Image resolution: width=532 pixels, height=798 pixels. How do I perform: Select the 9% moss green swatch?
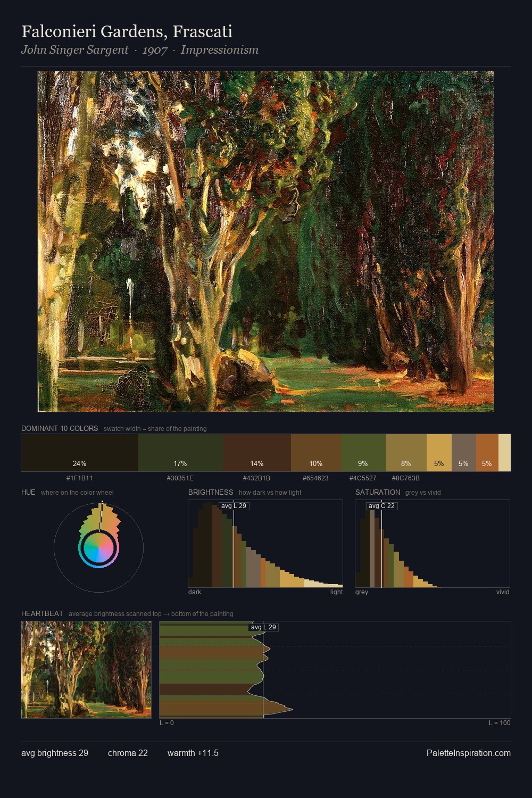[363, 453]
